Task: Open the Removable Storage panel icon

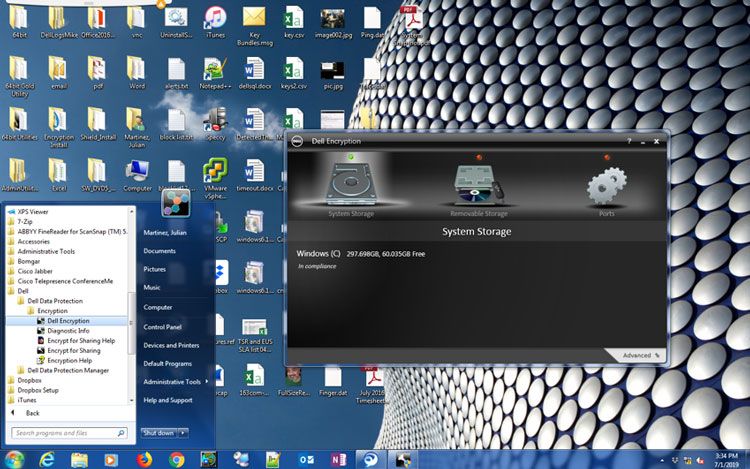Action: pos(479,185)
